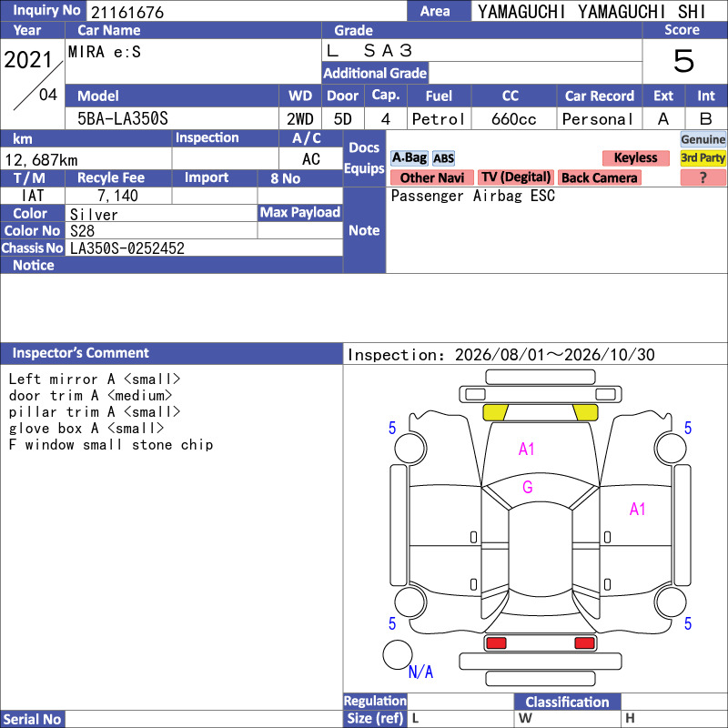Screen dimensions: 728x728
Task: Click the color value Silver
Action: tap(94, 215)
